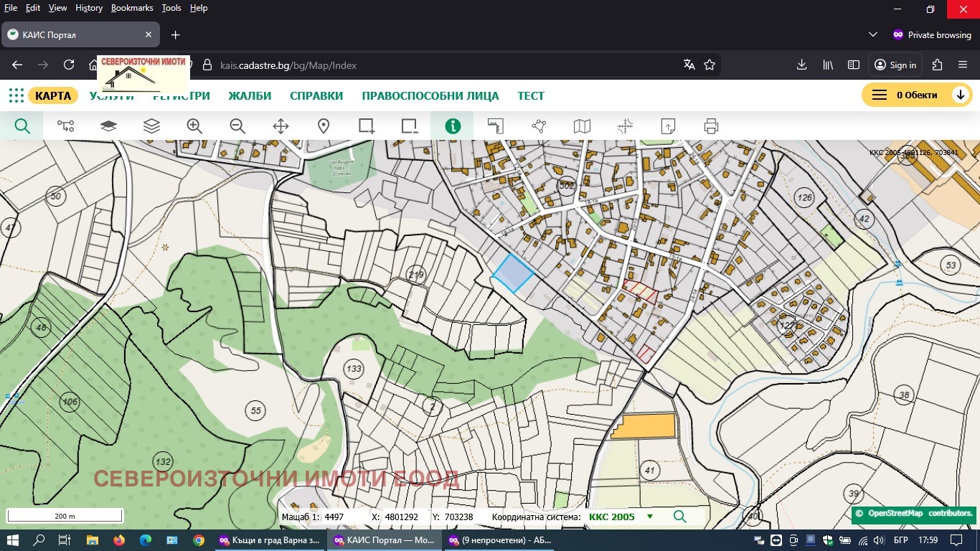Click the X coordinate value field
The width and height of the screenshot is (980, 551).
point(402,517)
